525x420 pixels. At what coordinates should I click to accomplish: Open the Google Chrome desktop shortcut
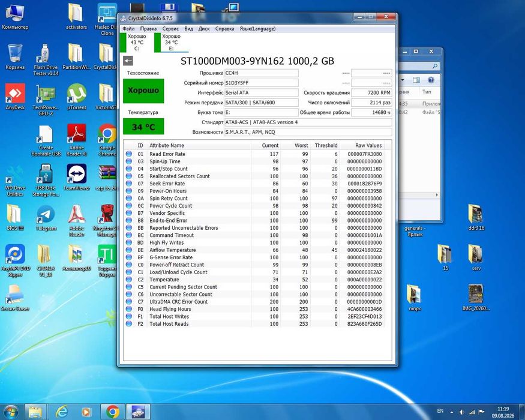coord(107,140)
